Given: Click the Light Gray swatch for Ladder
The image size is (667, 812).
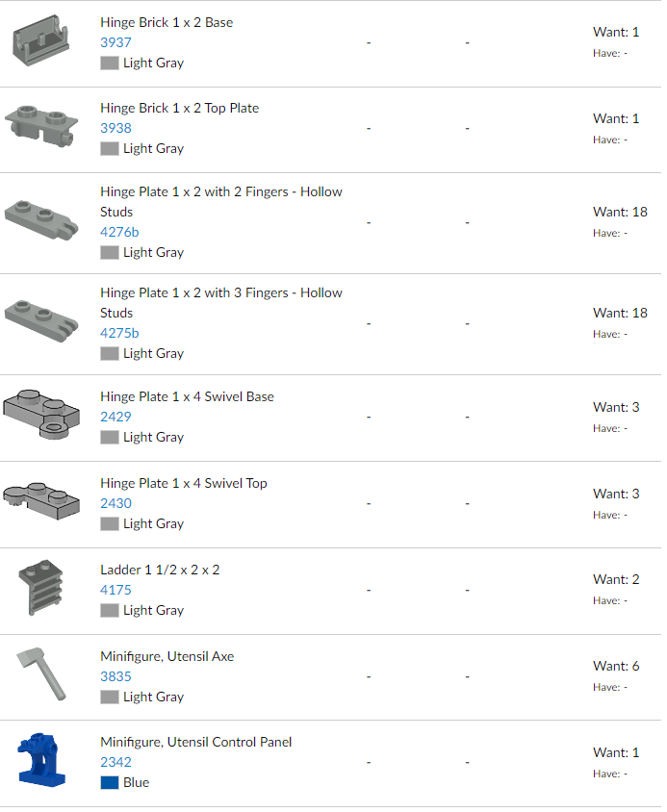Looking at the screenshot, I should (110, 610).
